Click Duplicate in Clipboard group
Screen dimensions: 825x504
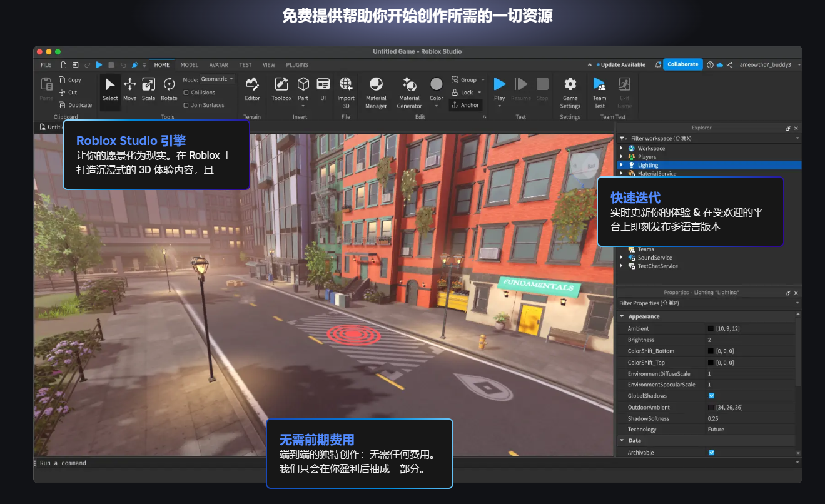pyautogui.click(x=75, y=105)
